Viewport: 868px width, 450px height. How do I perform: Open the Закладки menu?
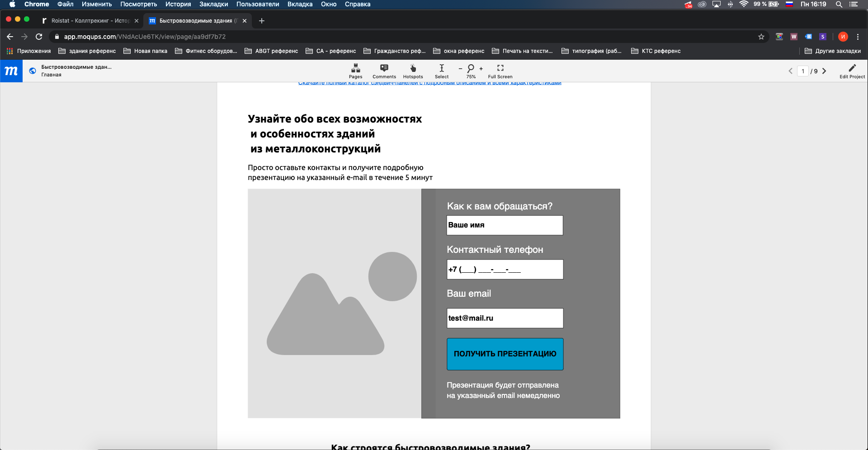[213, 4]
